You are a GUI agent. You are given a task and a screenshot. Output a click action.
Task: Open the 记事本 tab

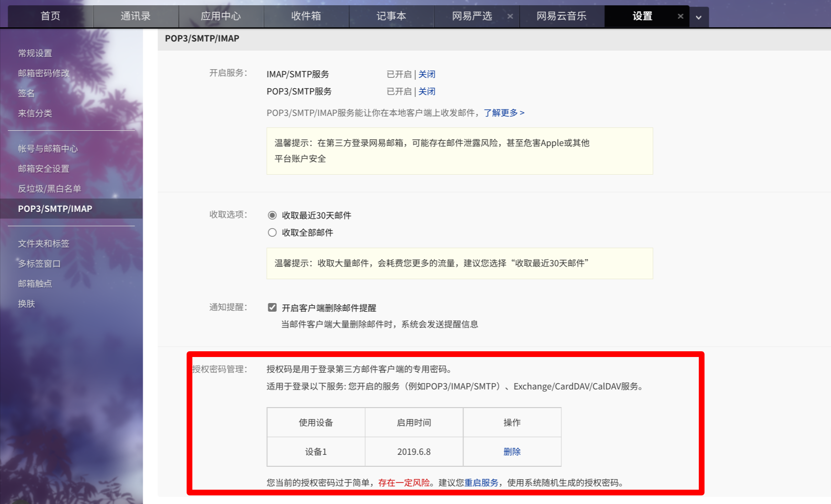[x=391, y=16]
